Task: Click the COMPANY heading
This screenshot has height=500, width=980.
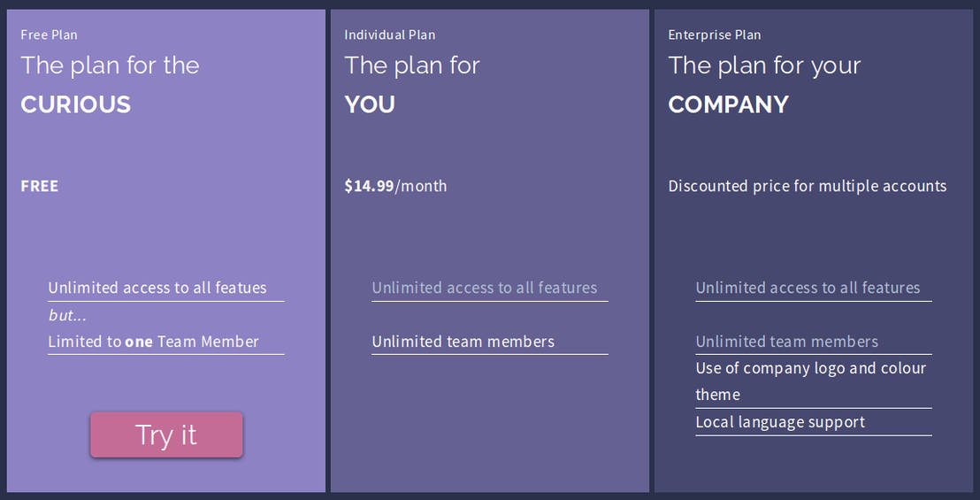Action: [x=728, y=104]
